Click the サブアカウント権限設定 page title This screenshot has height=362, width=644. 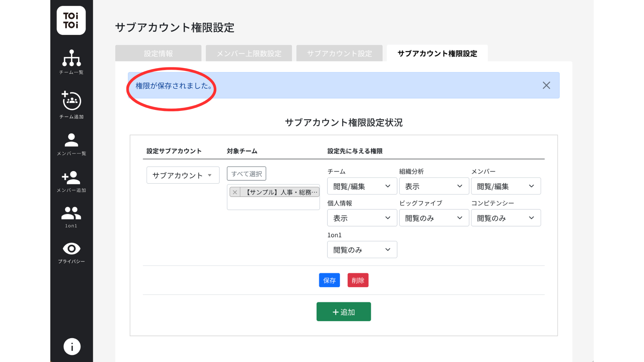click(x=175, y=27)
